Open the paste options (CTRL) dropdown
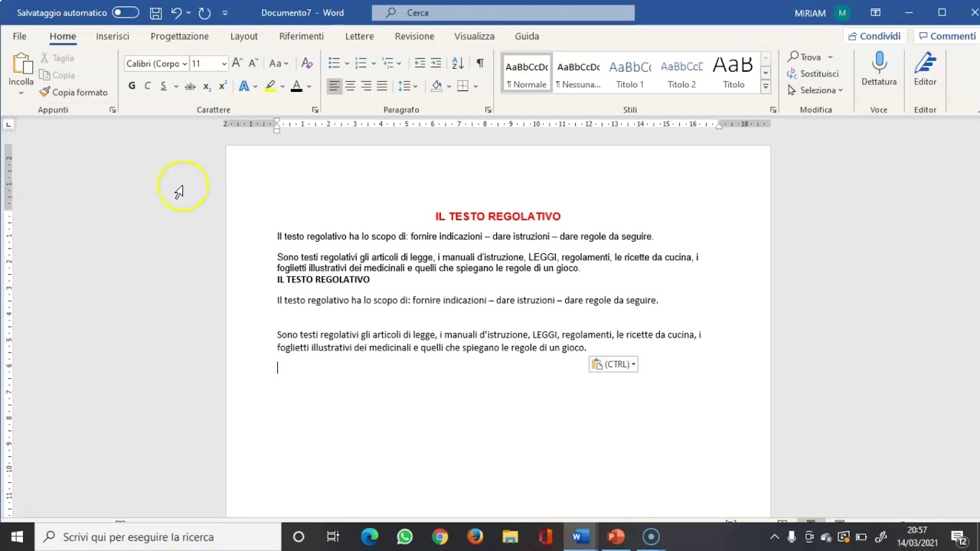Screen dimensions: 980x551 coord(613,364)
